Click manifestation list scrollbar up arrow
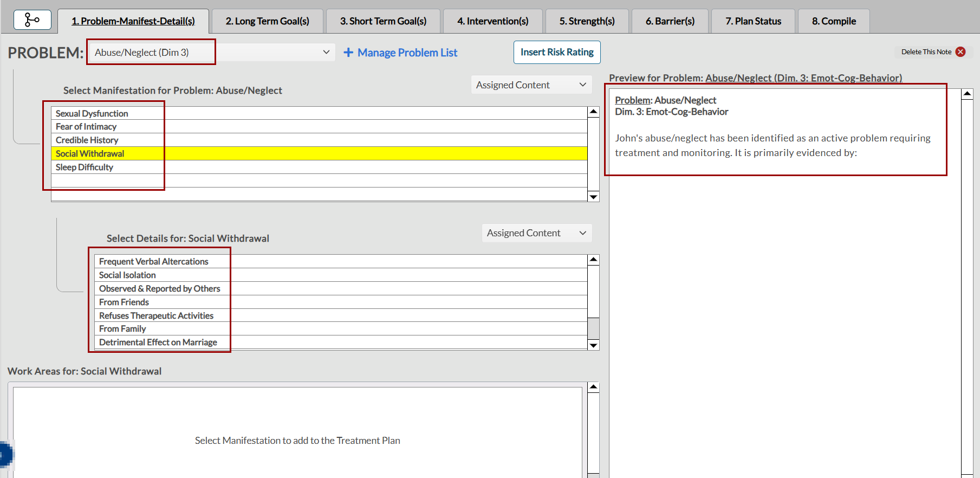 coord(594,112)
